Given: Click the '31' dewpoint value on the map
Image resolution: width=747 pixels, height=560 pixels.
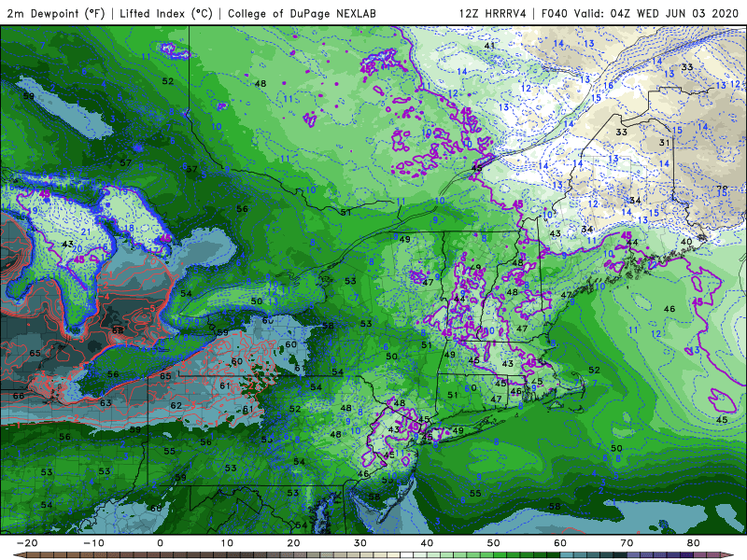Looking at the screenshot, I should [x=665, y=143].
